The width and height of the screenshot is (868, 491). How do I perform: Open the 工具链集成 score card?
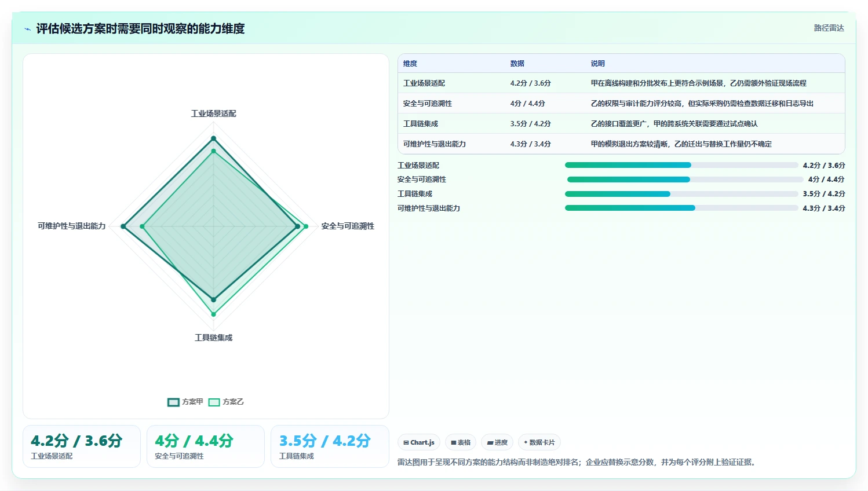330,446
